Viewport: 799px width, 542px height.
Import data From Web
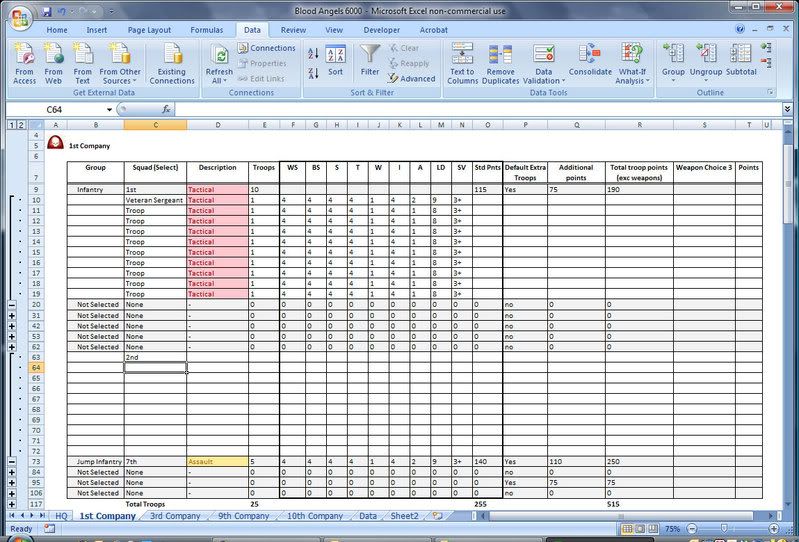tap(54, 64)
